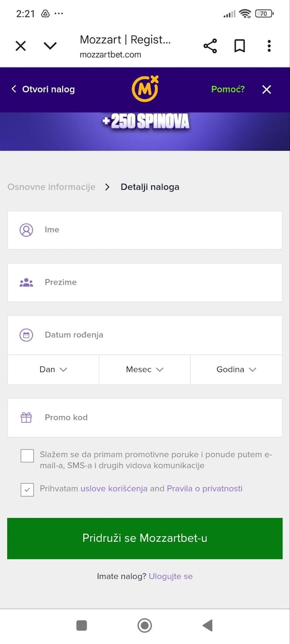Go back using Otvori nalog arrow
Viewport: 290px width, 644px height.
(x=14, y=89)
